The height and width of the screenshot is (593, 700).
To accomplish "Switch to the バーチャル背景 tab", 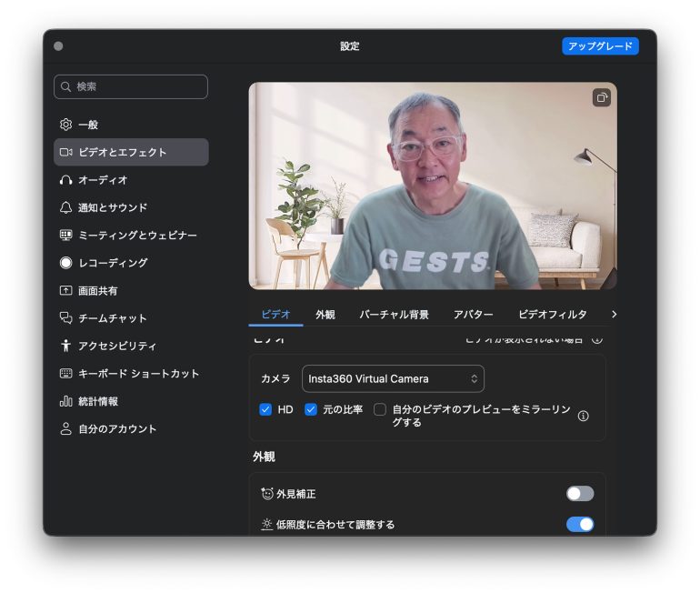I will click(394, 315).
